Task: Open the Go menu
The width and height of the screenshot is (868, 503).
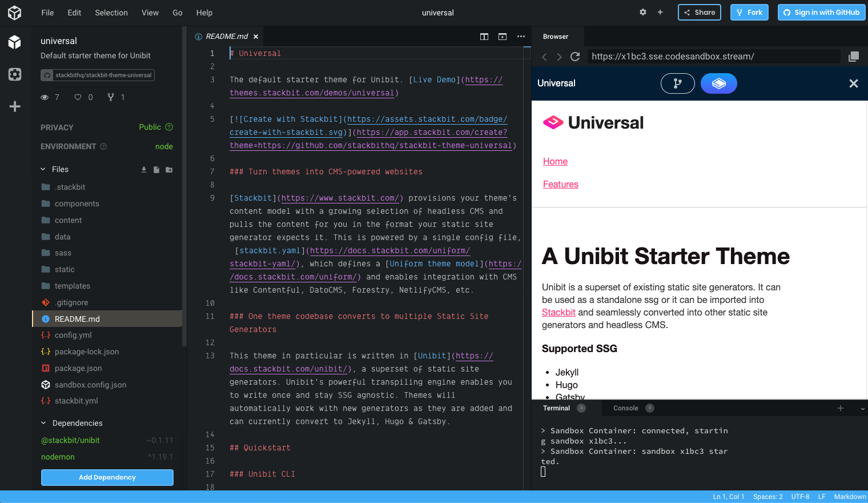Action: (178, 13)
